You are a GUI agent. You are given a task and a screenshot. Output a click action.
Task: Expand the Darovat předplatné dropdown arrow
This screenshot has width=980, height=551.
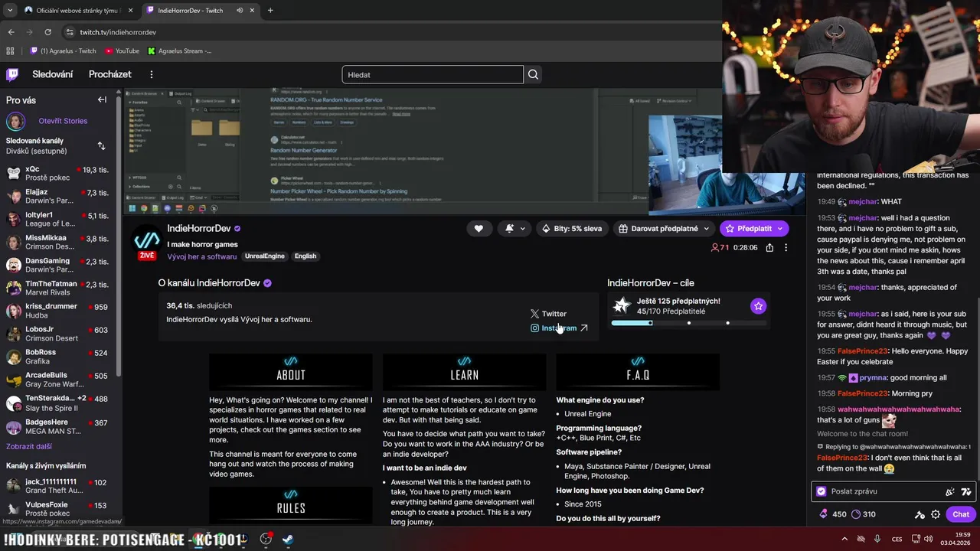(x=706, y=228)
